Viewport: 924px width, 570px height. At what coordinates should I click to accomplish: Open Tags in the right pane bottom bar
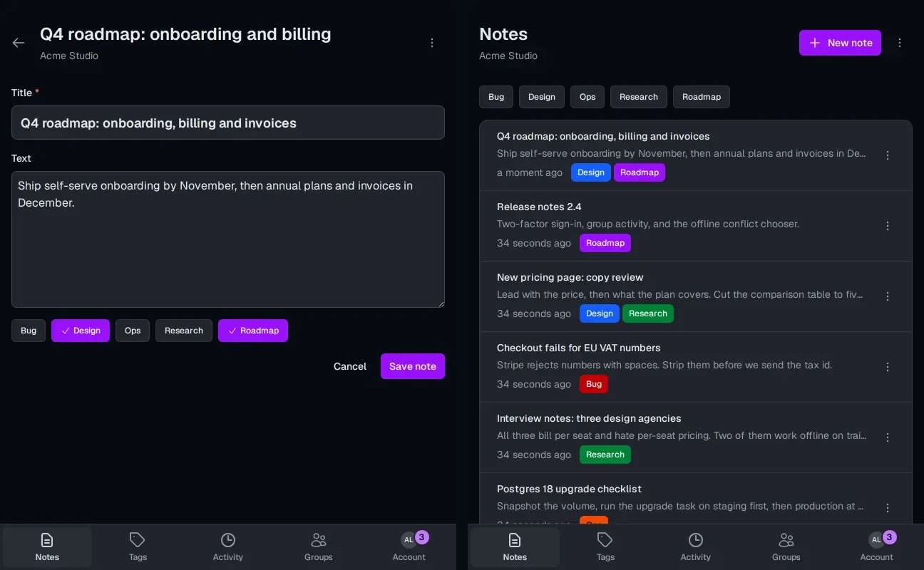click(605, 547)
